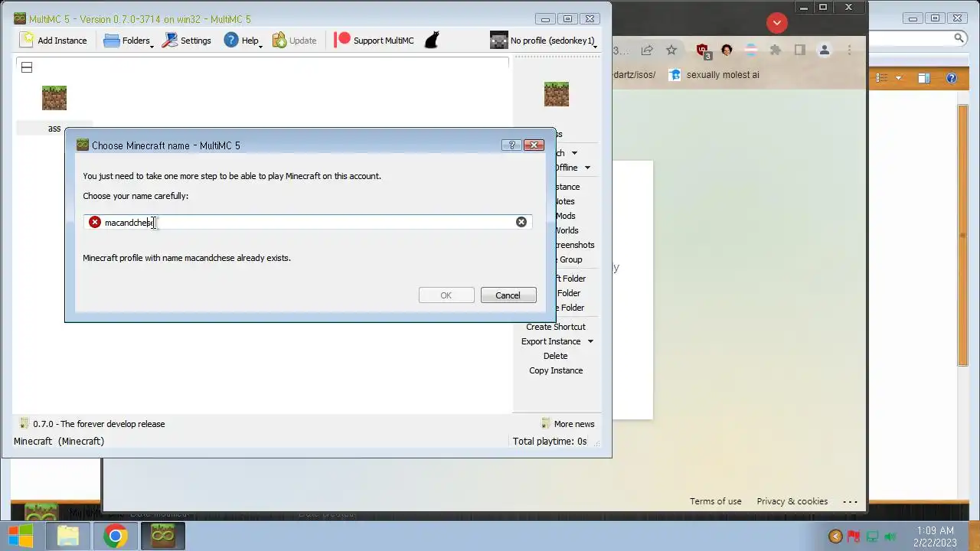Screen dimensions: 980x551
Task: Click the dialog's question mark help button
Action: tap(511, 145)
